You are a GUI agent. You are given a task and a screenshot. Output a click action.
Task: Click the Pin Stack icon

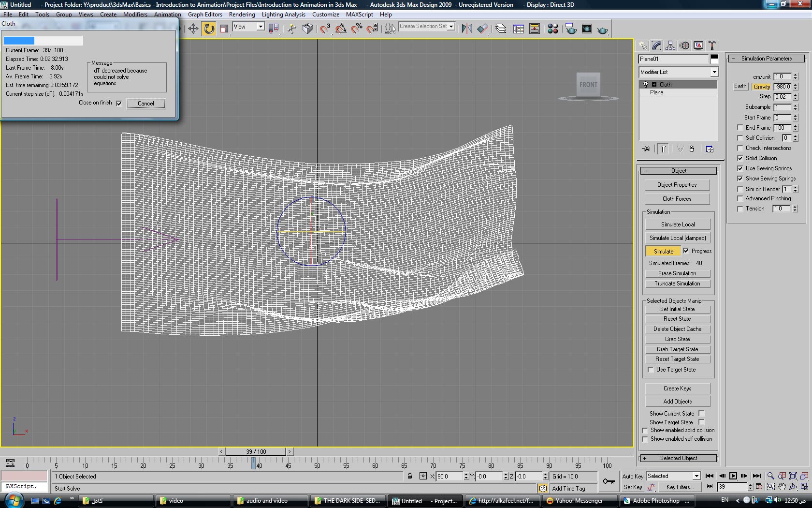tap(646, 149)
